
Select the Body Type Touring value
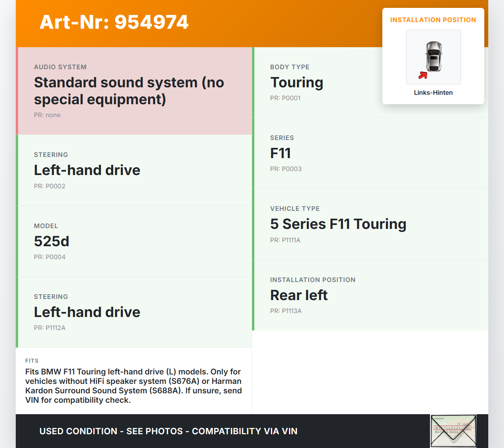[296, 83]
